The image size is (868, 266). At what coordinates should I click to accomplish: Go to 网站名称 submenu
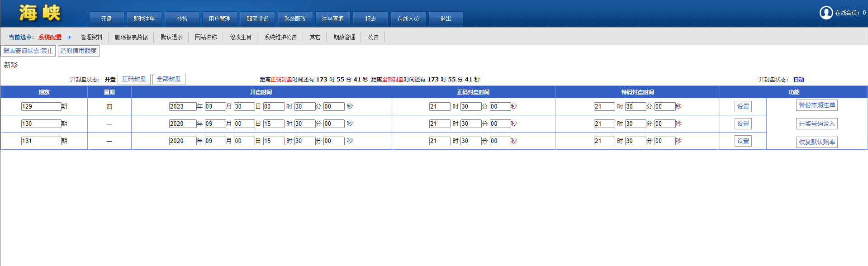click(x=206, y=37)
